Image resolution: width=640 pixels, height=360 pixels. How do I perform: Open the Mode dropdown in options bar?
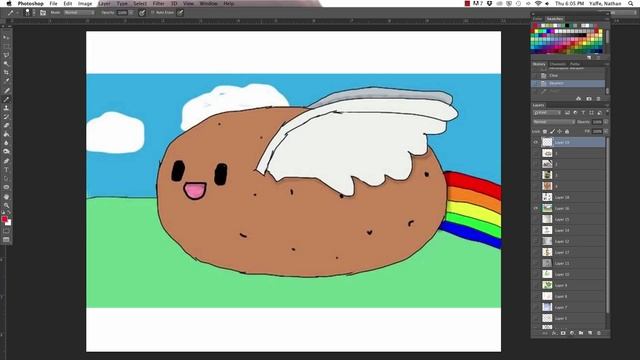79,13
